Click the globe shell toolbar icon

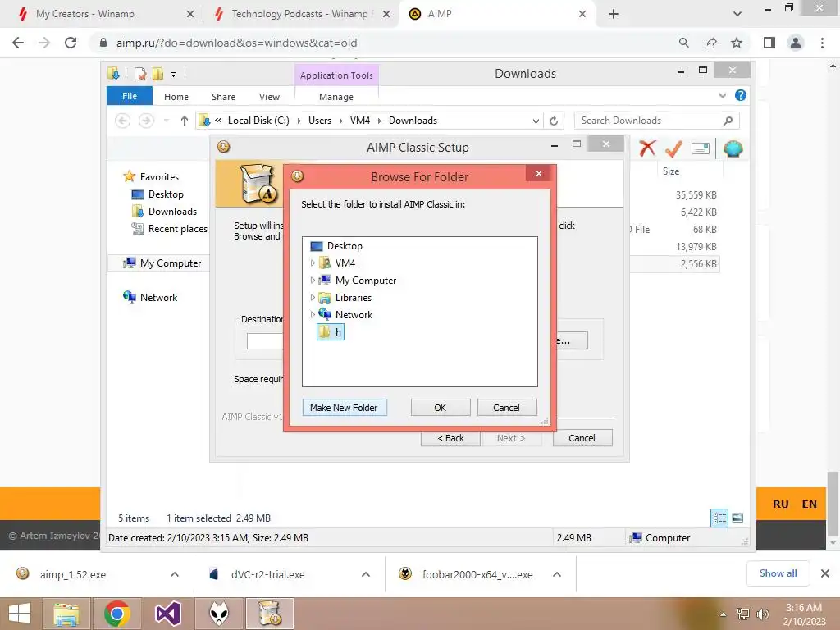coord(733,148)
